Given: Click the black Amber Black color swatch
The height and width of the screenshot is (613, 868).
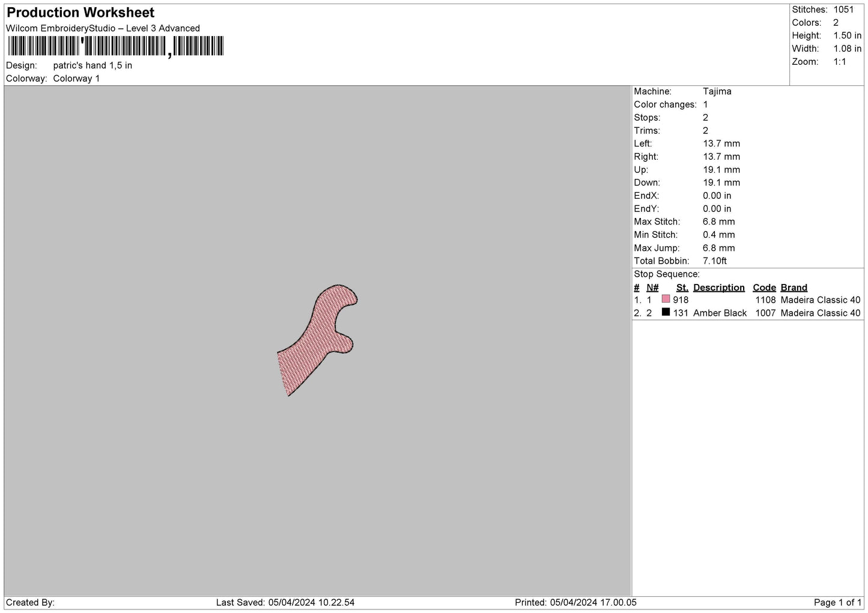Looking at the screenshot, I should point(666,312).
